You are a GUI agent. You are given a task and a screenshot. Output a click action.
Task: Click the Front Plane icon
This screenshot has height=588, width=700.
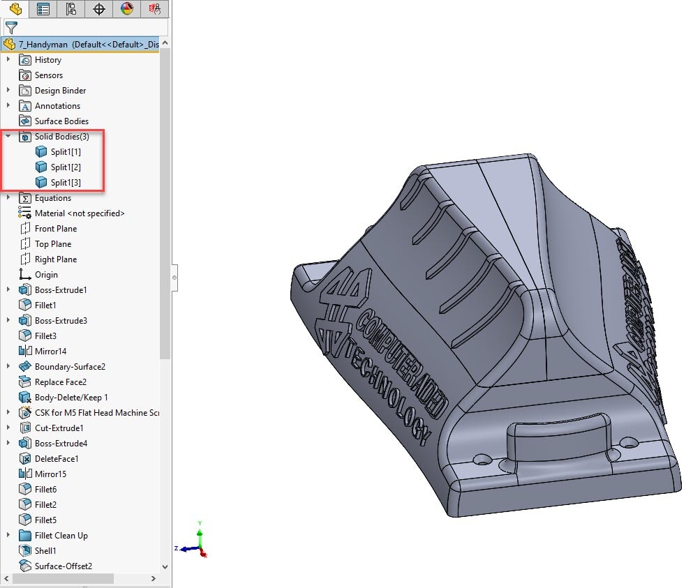tap(25, 228)
